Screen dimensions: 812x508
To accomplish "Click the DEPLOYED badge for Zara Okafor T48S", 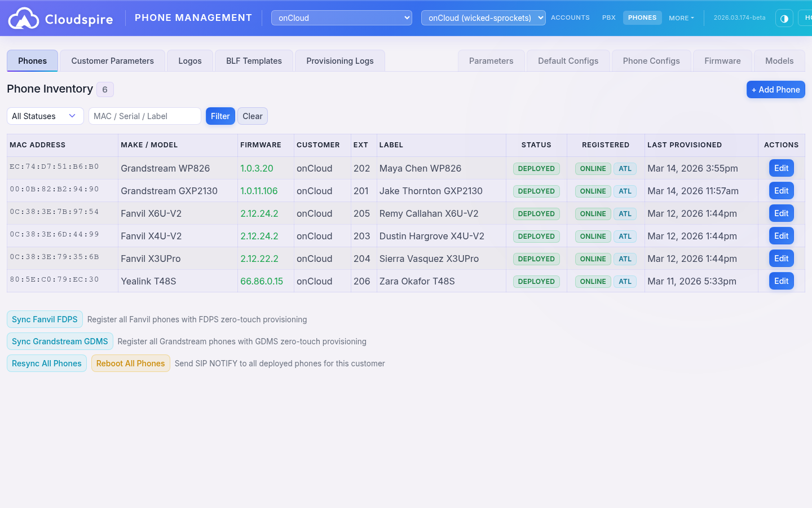I will click(x=536, y=281).
